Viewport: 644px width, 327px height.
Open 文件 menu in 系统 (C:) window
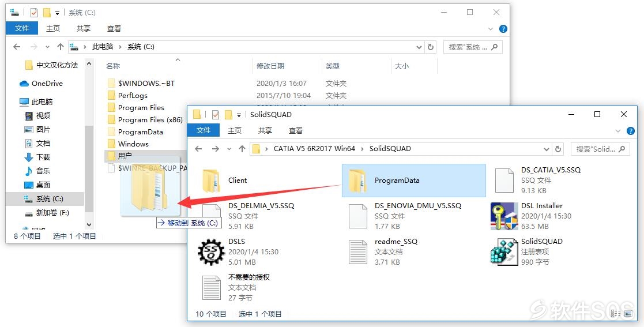pyautogui.click(x=22, y=28)
